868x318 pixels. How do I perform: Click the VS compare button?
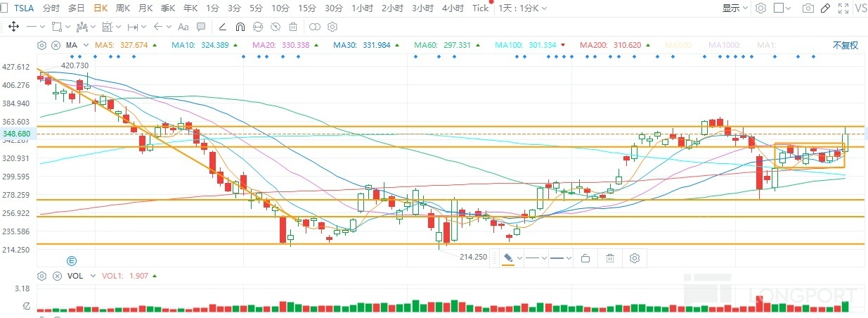(x=861, y=8)
